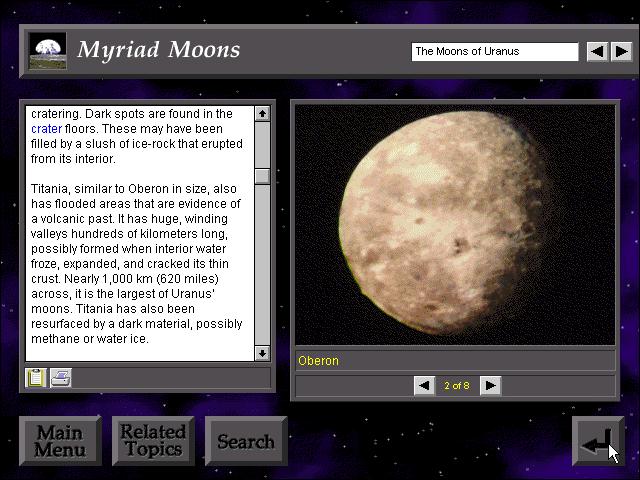Click the 2 of 8 image counter

coord(457,386)
